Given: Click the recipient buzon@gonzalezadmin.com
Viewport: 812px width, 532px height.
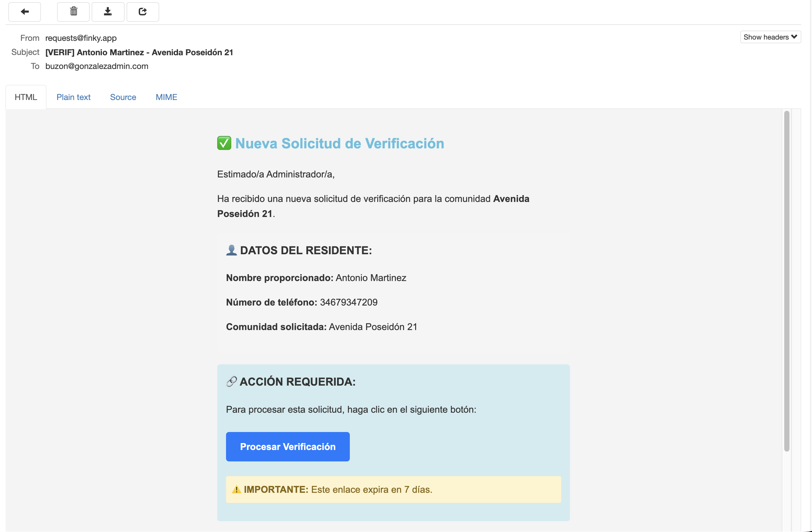Looking at the screenshot, I should tap(97, 66).
